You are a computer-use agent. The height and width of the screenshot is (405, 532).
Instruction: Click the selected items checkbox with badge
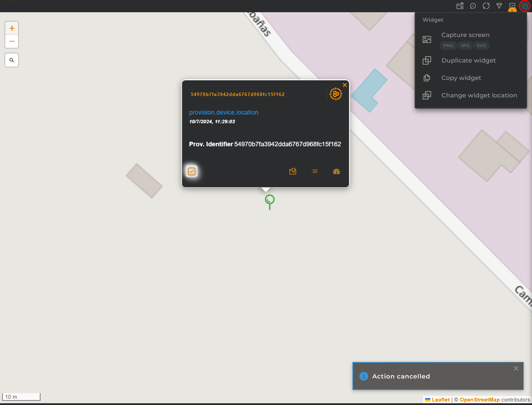(512, 6)
